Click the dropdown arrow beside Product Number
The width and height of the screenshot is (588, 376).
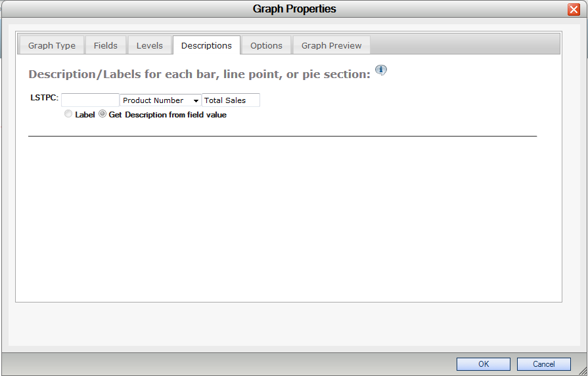point(196,101)
